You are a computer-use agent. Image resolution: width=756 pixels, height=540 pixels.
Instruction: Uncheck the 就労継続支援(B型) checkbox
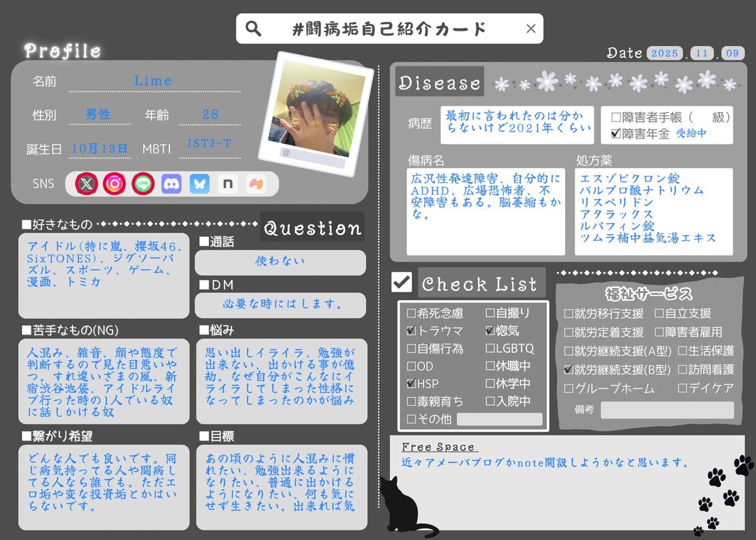click(x=568, y=370)
